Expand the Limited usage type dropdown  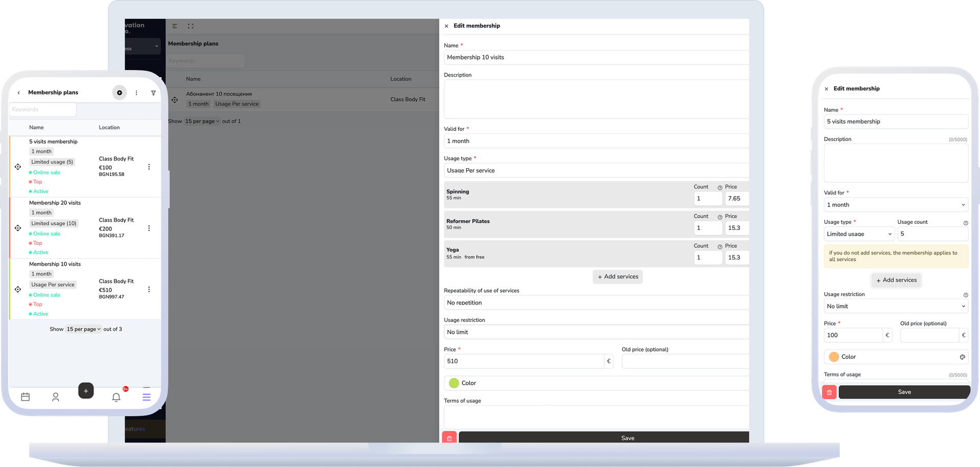[859, 234]
